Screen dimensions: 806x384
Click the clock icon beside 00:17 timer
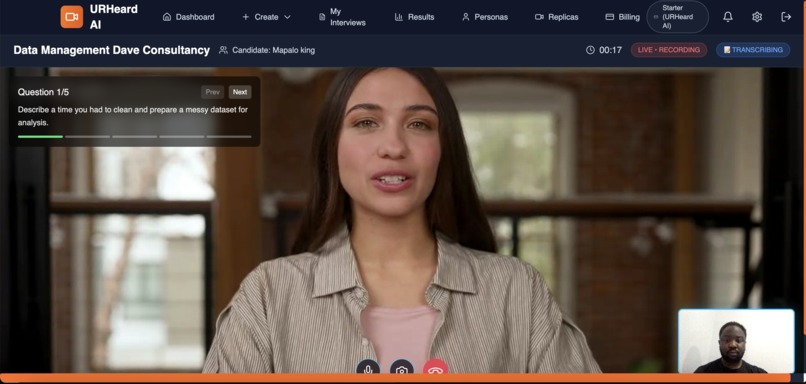[590, 50]
